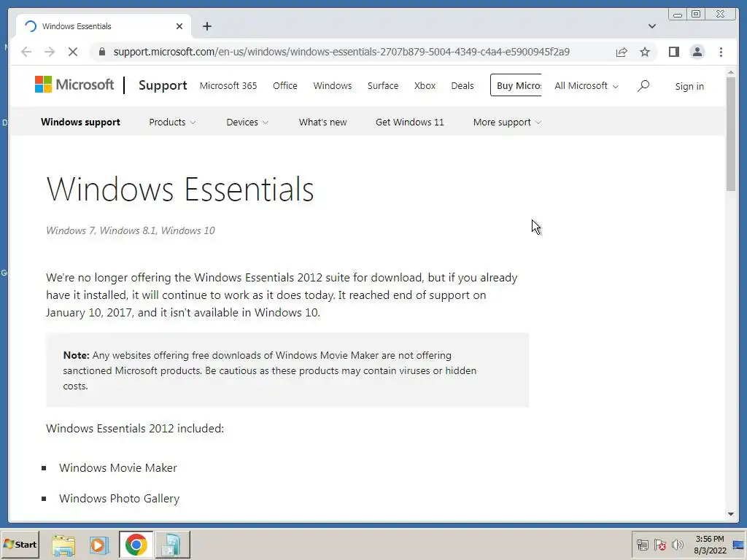
Task: Click the scrollbar up arrow
Action: click(731, 72)
